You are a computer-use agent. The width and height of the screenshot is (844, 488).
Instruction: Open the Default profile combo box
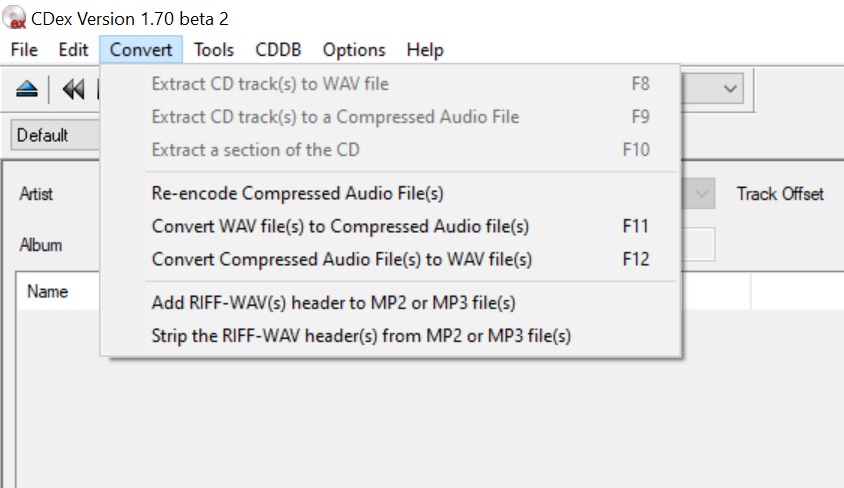pos(55,135)
